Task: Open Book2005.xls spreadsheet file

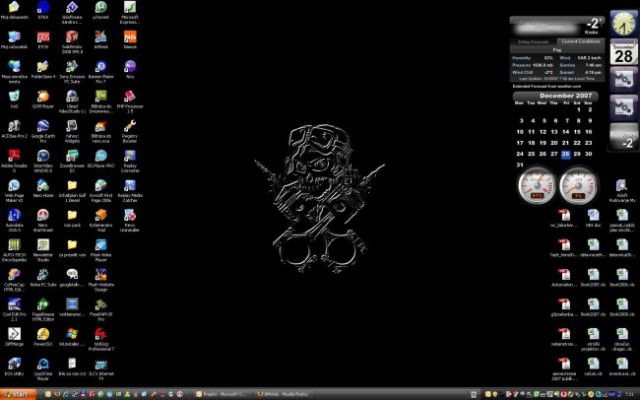Action: click(x=593, y=278)
